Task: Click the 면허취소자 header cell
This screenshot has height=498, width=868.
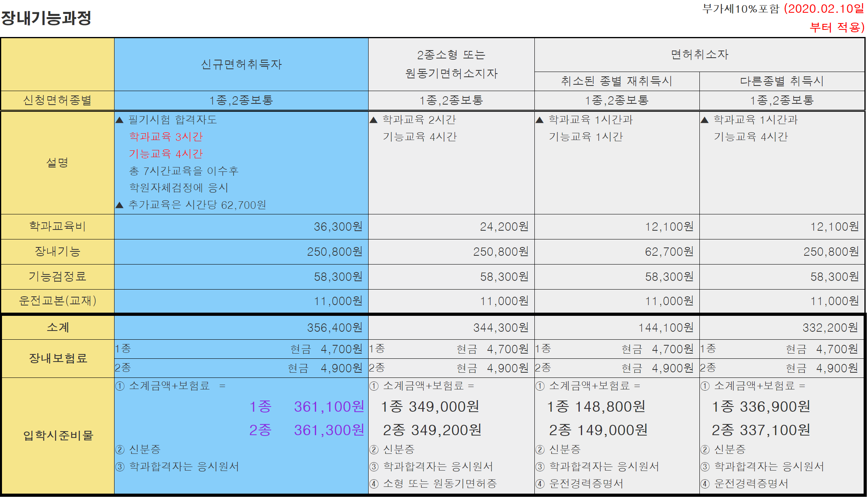Action: click(700, 54)
